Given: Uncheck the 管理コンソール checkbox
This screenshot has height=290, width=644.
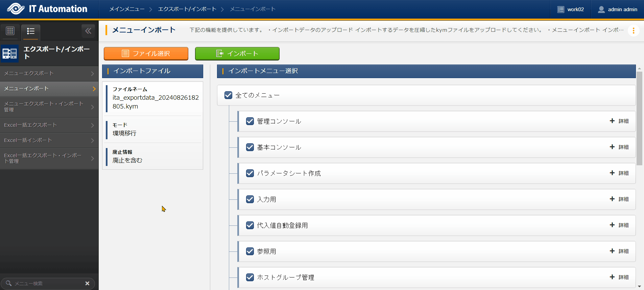Looking at the screenshot, I should coord(250,121).
